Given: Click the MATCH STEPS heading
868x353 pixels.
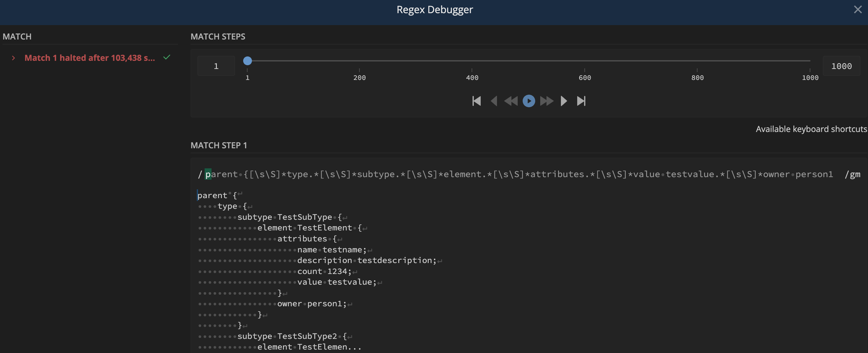Looking at the screenshot, I should click(218, 36).
